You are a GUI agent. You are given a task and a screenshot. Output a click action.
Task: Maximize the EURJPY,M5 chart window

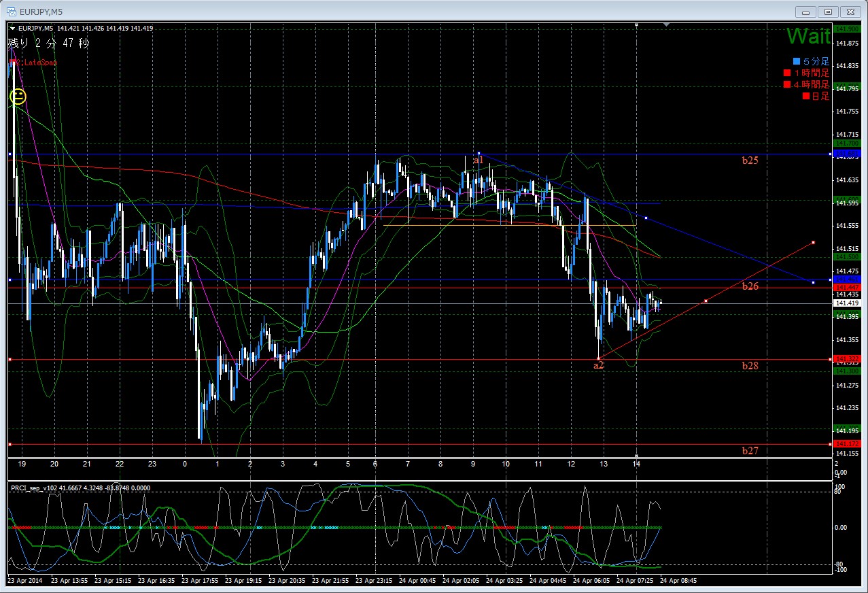click(828, 12)
